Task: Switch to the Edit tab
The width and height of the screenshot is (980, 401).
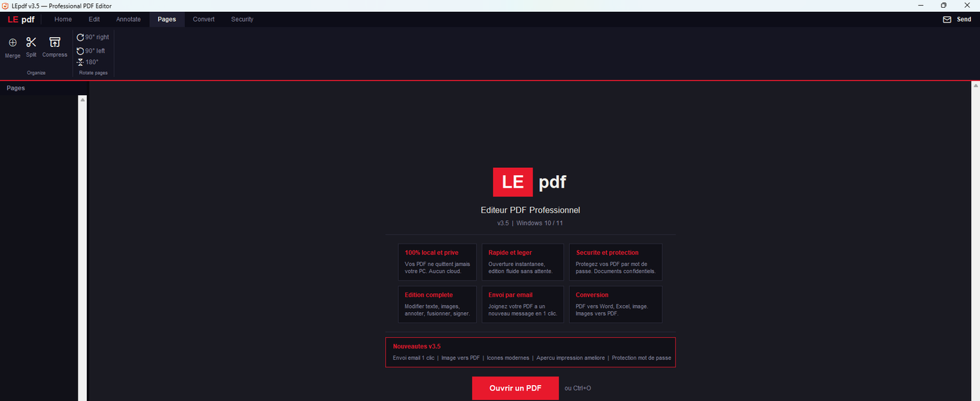Action: pyautogui.click(x=94, y=20)
